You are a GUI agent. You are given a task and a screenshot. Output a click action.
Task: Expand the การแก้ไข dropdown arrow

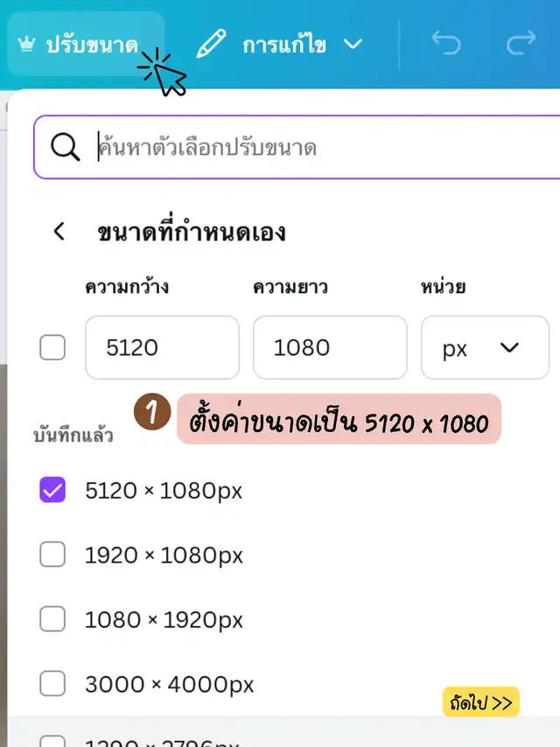352,44
